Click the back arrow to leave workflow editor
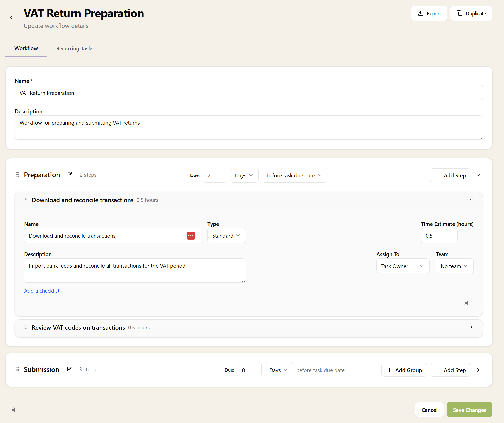This screenshot has height=423, width=504. pyautogui.click(x=11, y=18)
